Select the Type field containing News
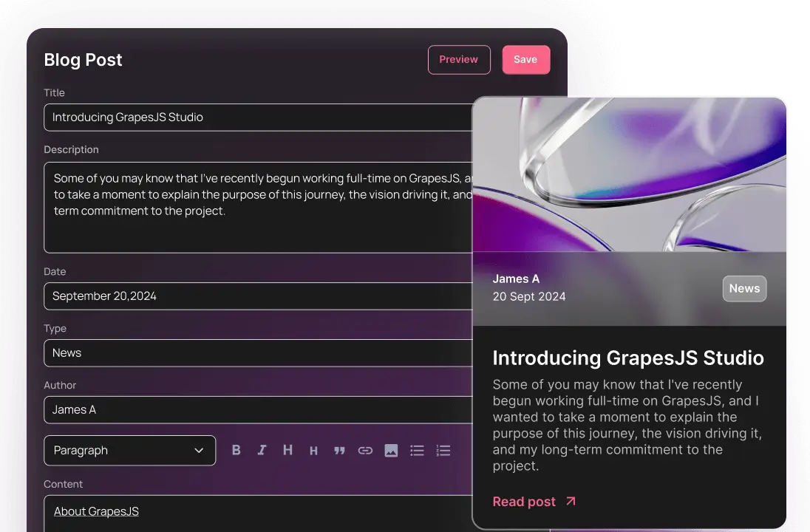This screenshot has width=810, height=532. pos(258,352)
